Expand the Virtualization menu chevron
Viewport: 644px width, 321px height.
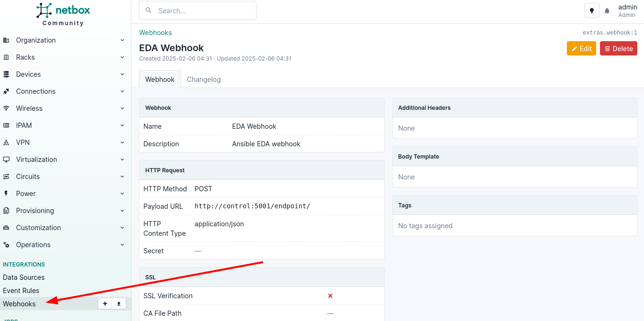click(122, 160)
